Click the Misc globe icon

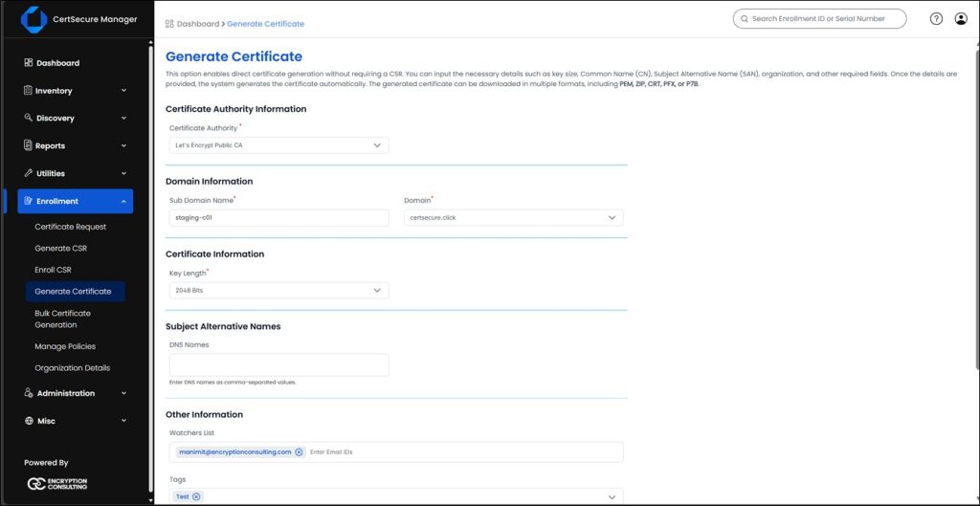pos(28,421)
